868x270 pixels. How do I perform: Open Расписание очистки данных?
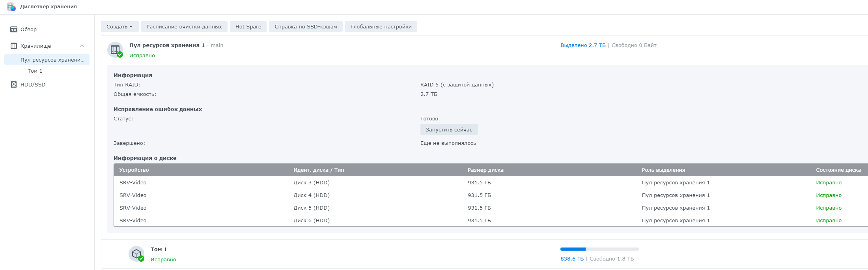coord(184,26)
